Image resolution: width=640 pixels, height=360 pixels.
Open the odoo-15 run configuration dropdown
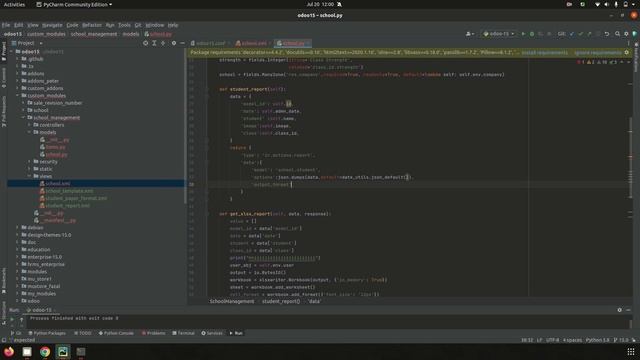click(x=498, y=34)
